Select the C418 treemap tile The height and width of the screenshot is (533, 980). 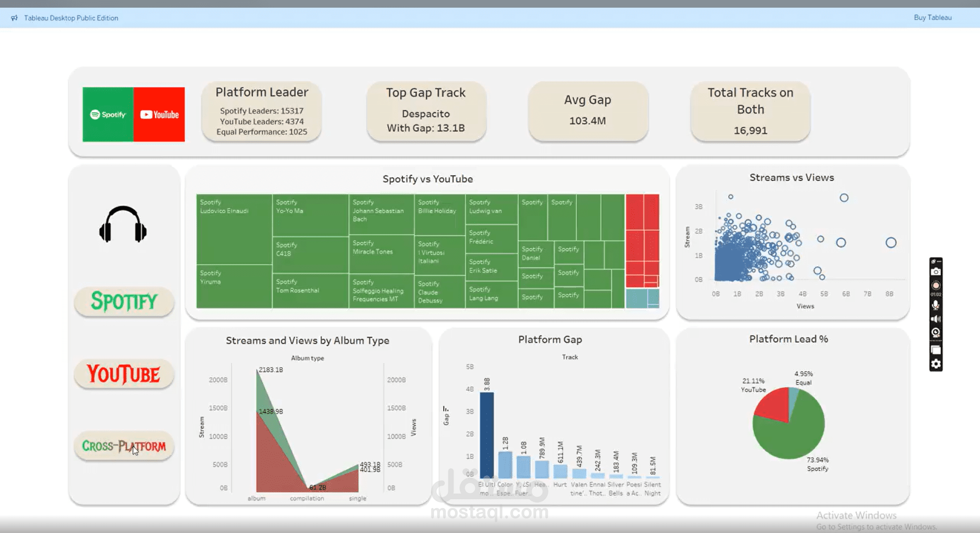[x=310, y=255]
